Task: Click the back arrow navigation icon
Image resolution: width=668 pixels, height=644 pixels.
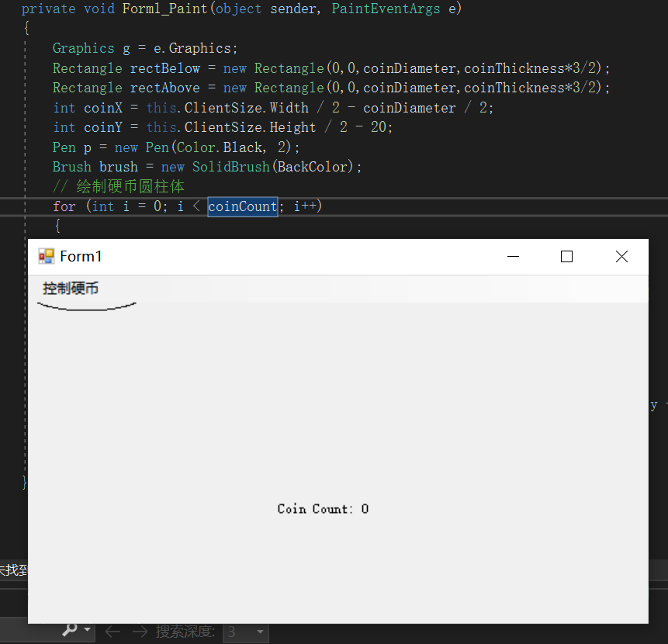Action: 112,632
